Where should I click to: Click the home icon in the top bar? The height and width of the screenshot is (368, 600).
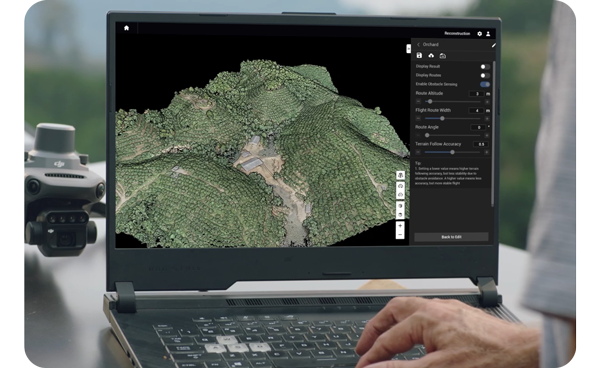coord(126,28)
